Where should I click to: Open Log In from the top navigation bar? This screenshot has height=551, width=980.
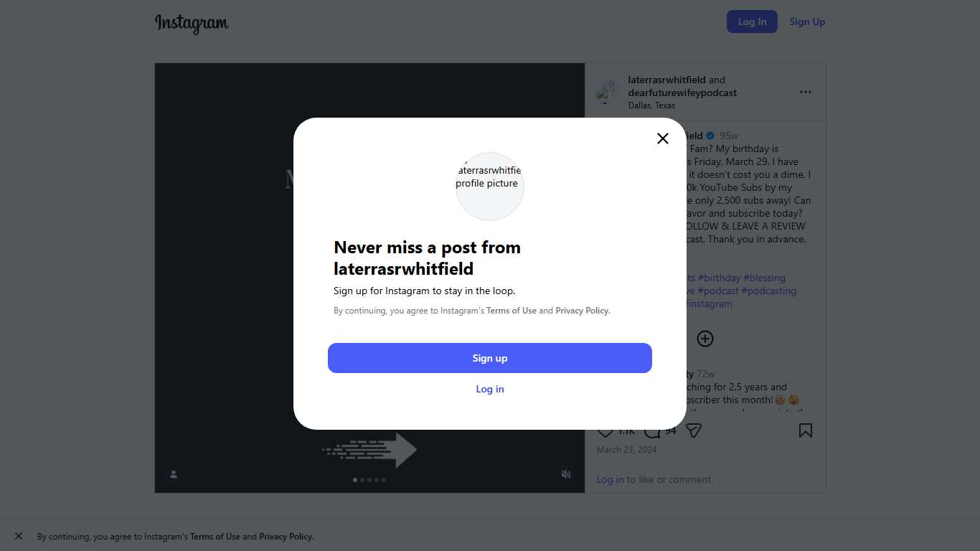[752, 22]
